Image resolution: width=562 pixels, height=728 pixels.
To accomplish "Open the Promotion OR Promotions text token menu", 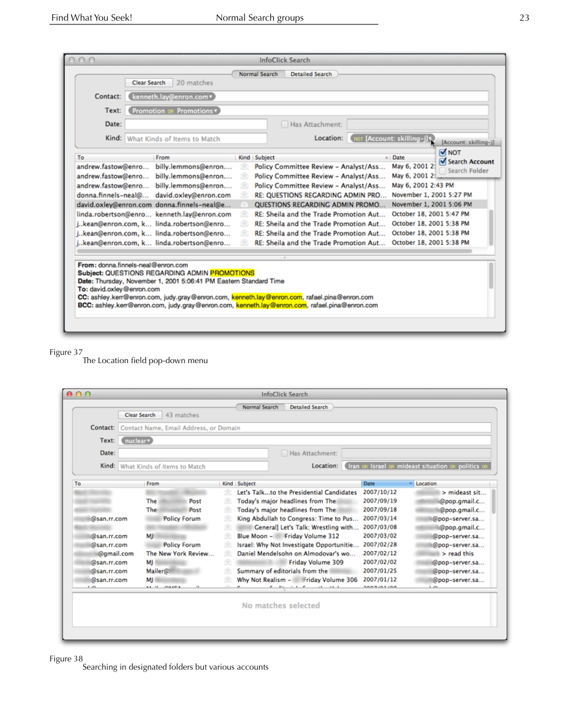I will tap(216, 111).
